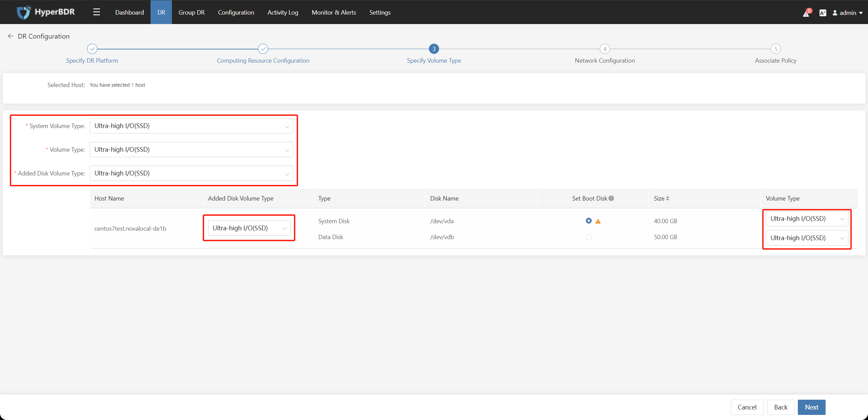Sort by Size column arrows

tap(668, 198)
